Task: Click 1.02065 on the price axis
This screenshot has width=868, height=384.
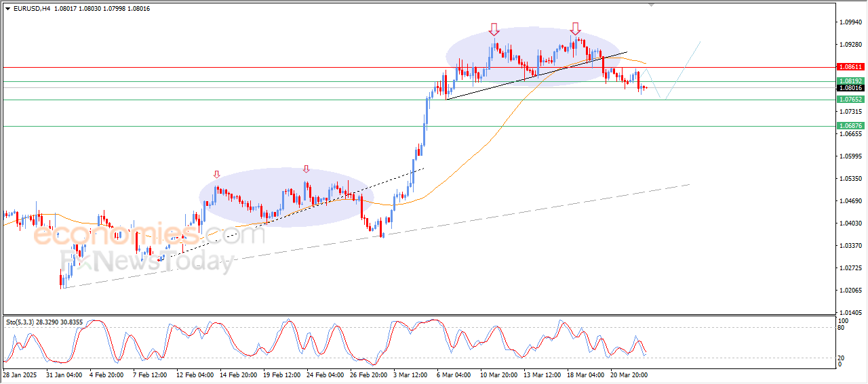Action: 850,291
